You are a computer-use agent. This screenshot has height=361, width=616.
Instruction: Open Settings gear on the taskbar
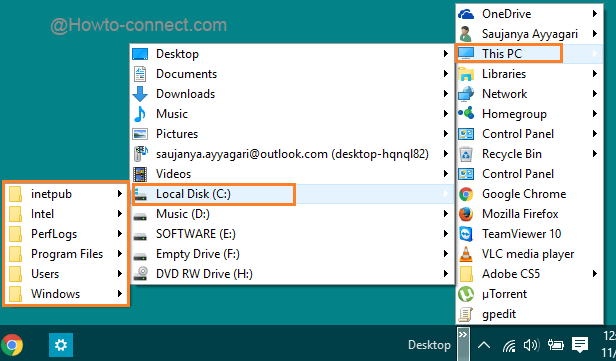pyautogui.click(x=61, y=345)
